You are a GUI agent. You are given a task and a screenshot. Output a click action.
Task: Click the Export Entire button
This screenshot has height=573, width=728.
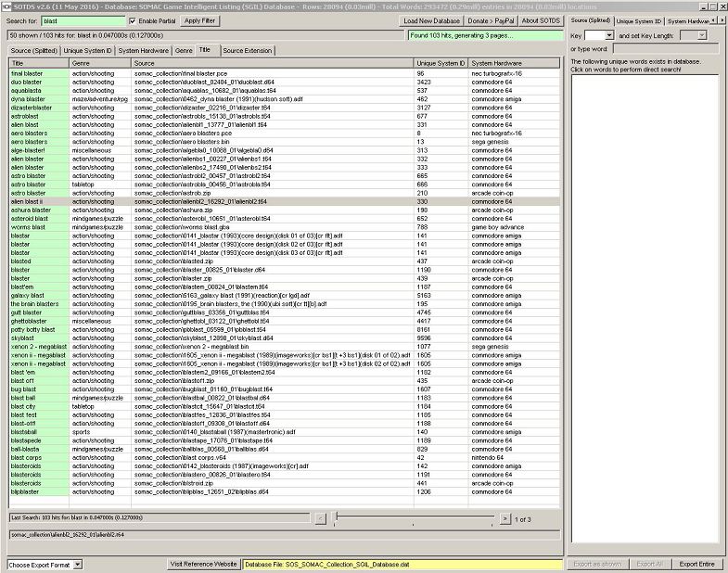click(x=696, y=564)
